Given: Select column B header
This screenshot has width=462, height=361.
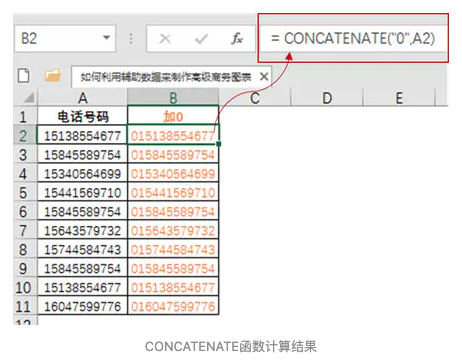Looking at the screenshot, I should (173, 98).
